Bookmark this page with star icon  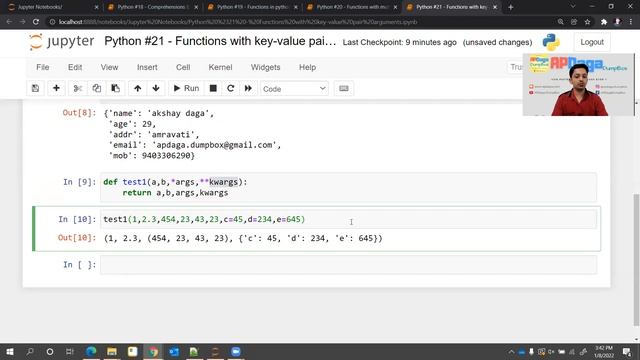[x=587, y=22]
